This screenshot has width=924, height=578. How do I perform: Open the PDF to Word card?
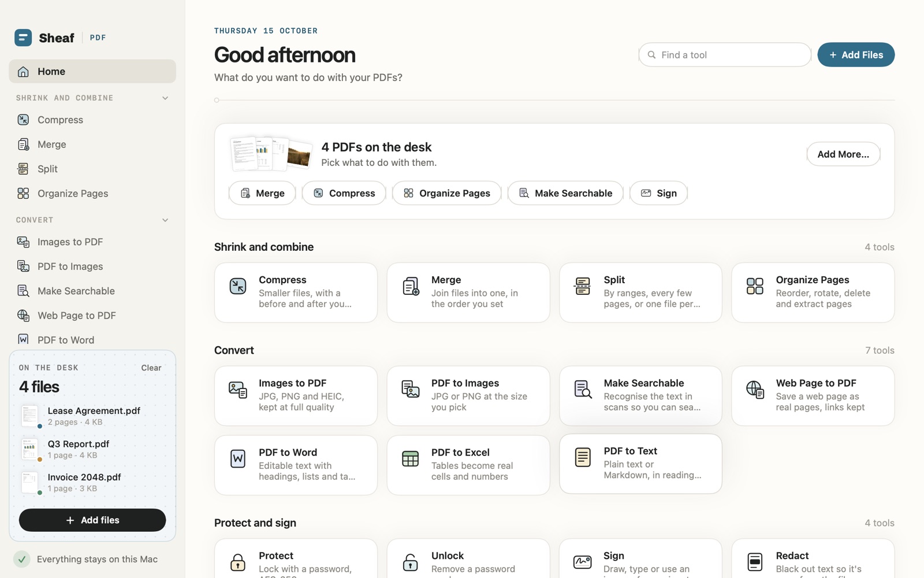tap(296, 465)
